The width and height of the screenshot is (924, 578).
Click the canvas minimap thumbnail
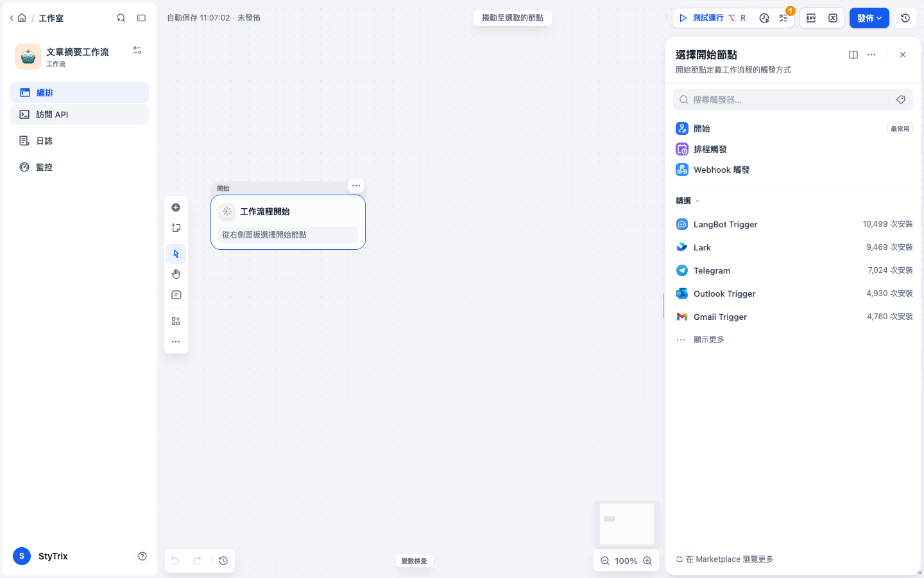(627, 523)
